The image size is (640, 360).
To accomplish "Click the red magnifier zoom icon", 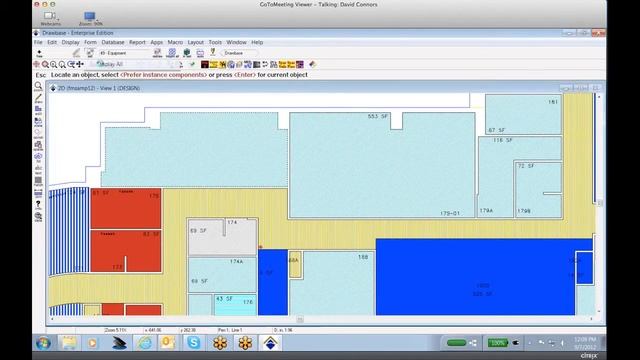I will coord(45,64).
